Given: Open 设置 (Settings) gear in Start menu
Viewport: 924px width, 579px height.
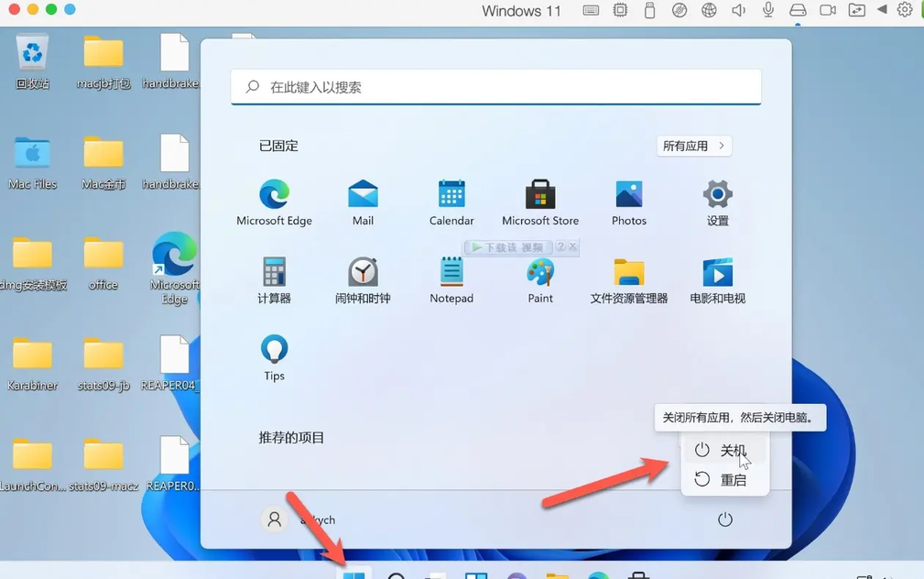Looking at the screenshot, I should [x=718, y=202].
